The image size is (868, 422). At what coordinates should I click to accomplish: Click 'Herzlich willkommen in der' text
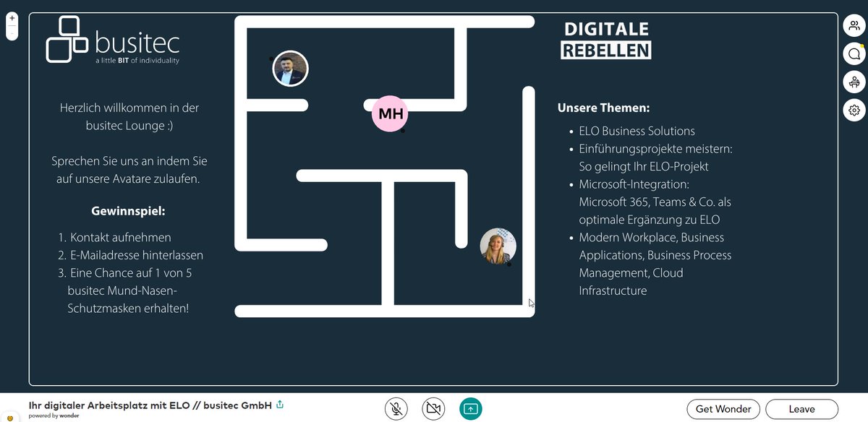point(129,108)
